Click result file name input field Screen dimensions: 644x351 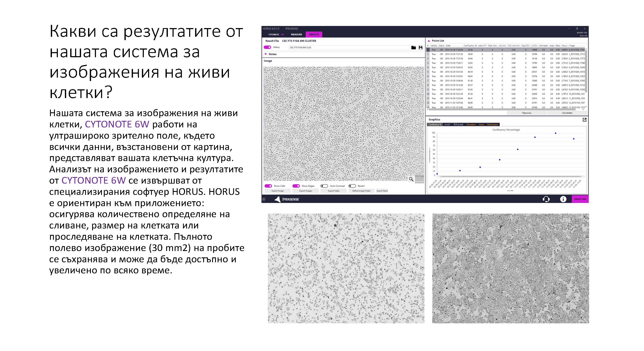[x=349, y=47]
